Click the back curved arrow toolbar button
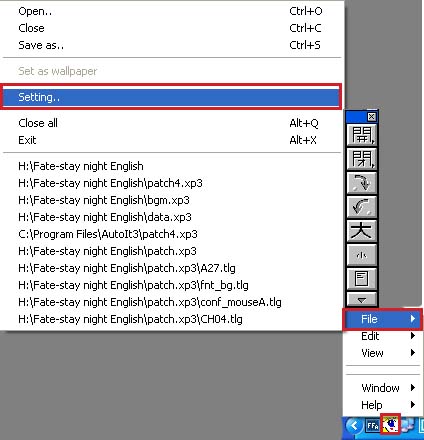This screenshot has height=440, width=424. tap(362, 206)
